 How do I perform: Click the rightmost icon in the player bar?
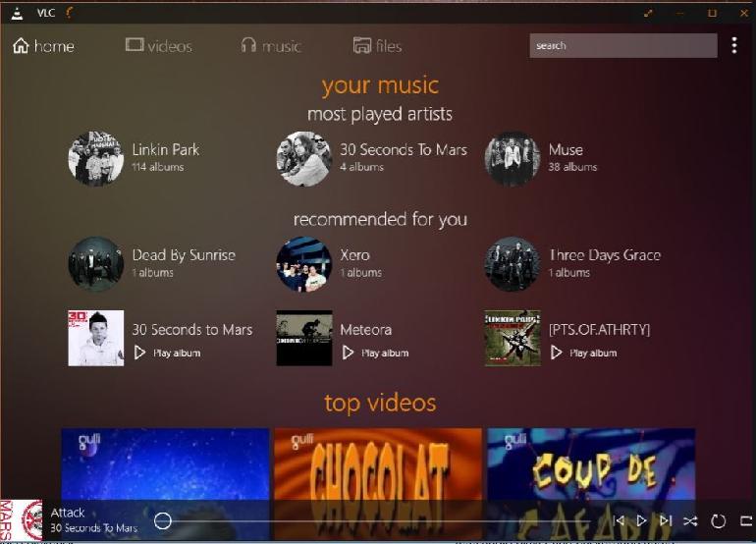coord(746,520)
